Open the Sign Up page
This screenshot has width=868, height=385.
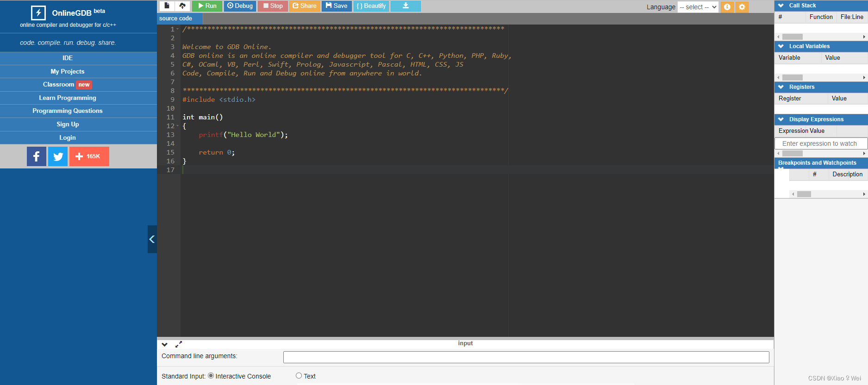(x=68, y=124)
